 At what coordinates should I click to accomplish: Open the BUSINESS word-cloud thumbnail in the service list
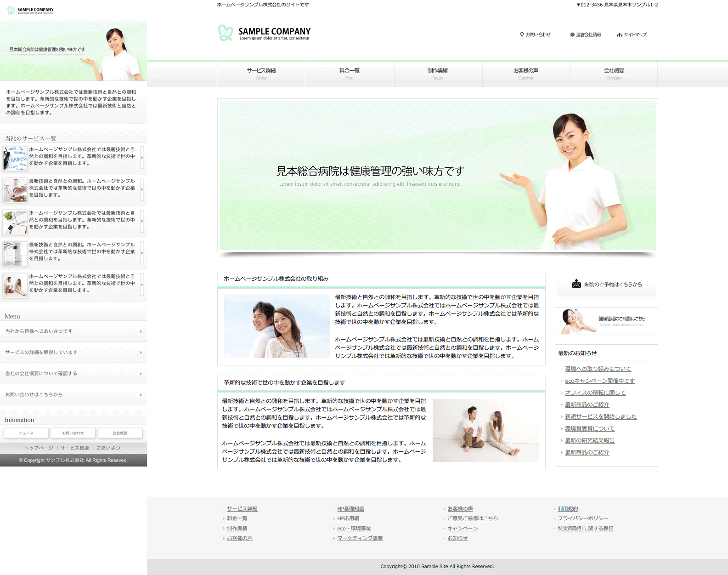tap(15, 158)
